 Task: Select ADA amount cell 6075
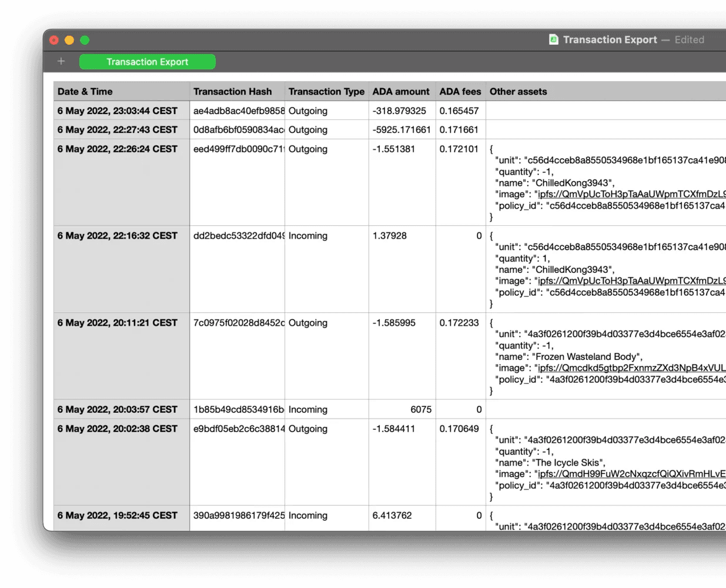click(x=402, y=409)
